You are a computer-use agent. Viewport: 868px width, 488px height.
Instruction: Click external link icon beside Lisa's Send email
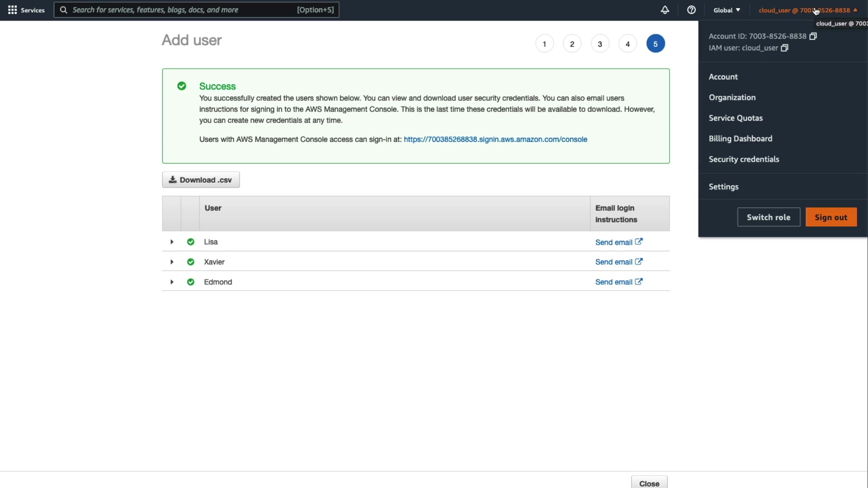pyautogui.click(x=638, y=242)
